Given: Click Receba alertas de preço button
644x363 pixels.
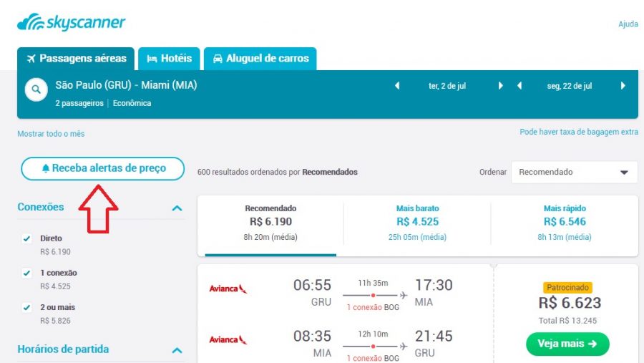Looking at the screenshot, I should coord(102,168).
